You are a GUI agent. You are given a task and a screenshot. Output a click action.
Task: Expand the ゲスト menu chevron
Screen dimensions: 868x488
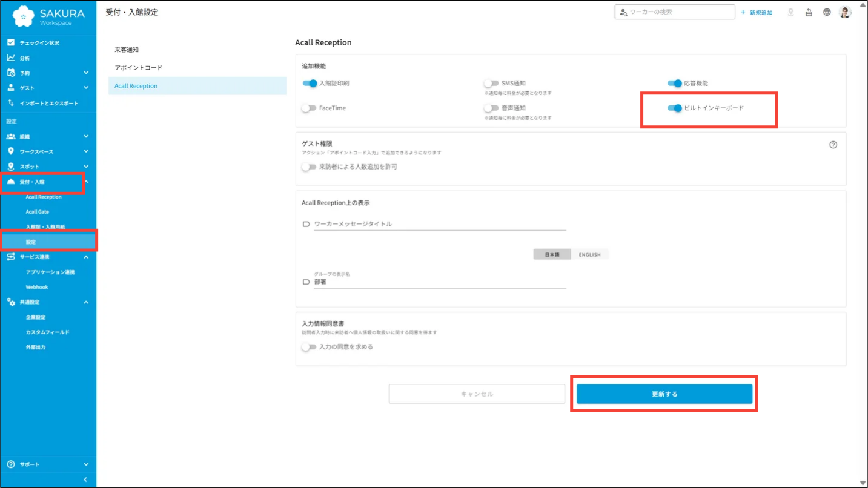tap(86, 88)
